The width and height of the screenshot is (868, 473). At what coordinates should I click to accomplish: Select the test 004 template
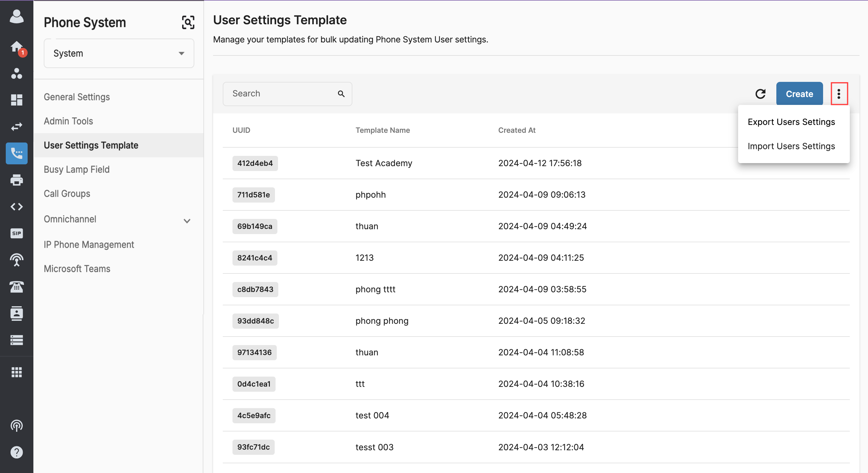click(x=372, y=416)
